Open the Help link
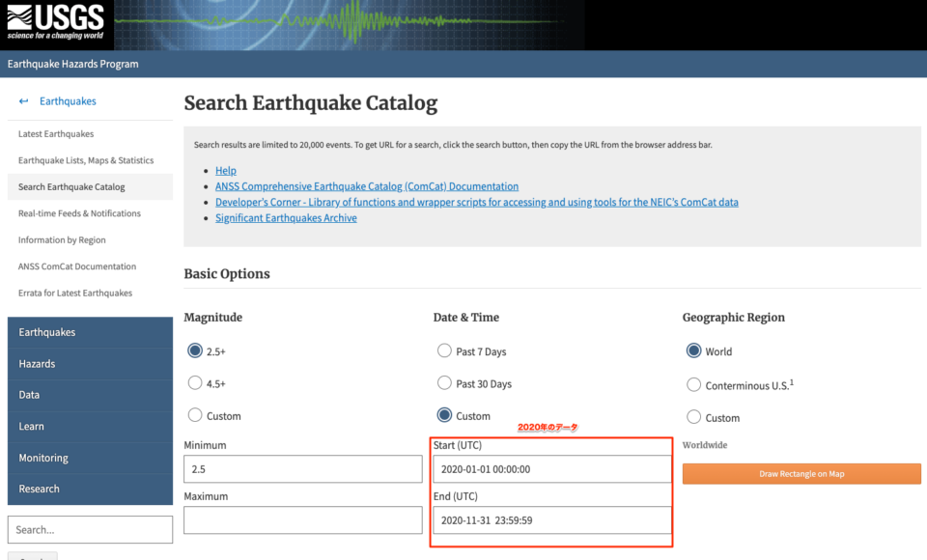 pos(225,170)
